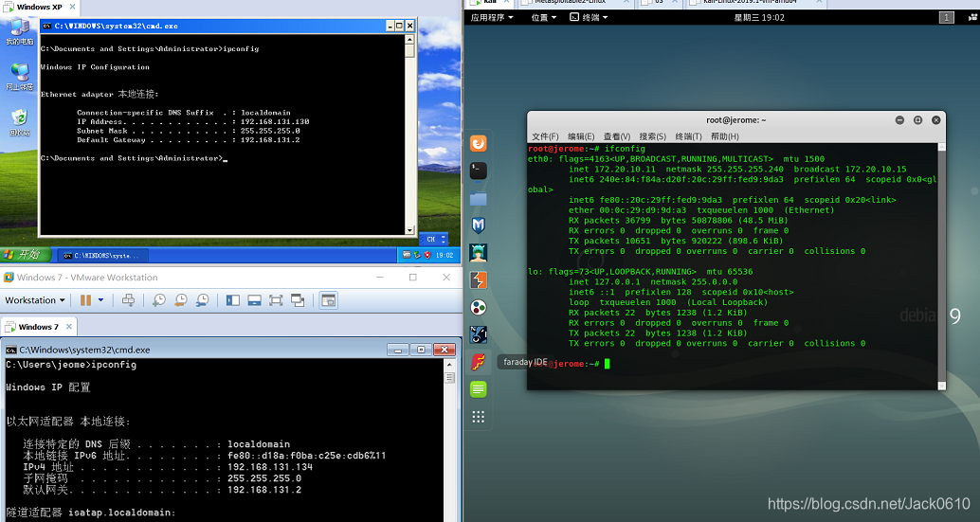Open the Workstation dropdown menu
The image size is (980, 522).
35,300
